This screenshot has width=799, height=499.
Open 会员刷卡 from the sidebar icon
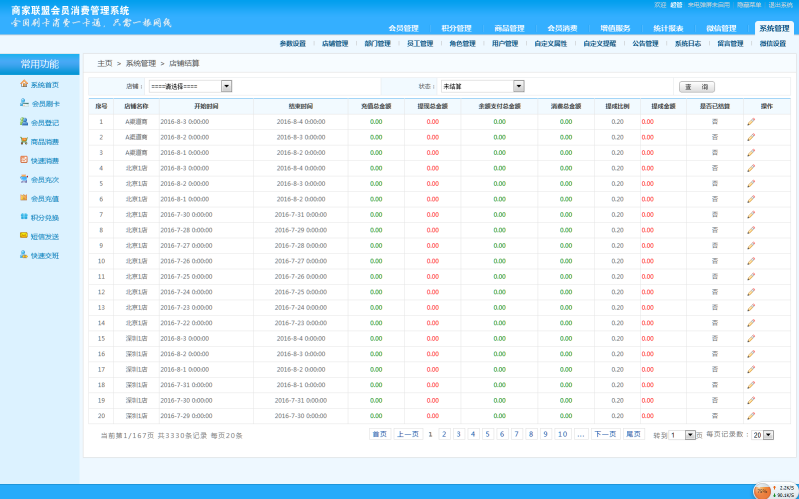click(x=24, y=103)
